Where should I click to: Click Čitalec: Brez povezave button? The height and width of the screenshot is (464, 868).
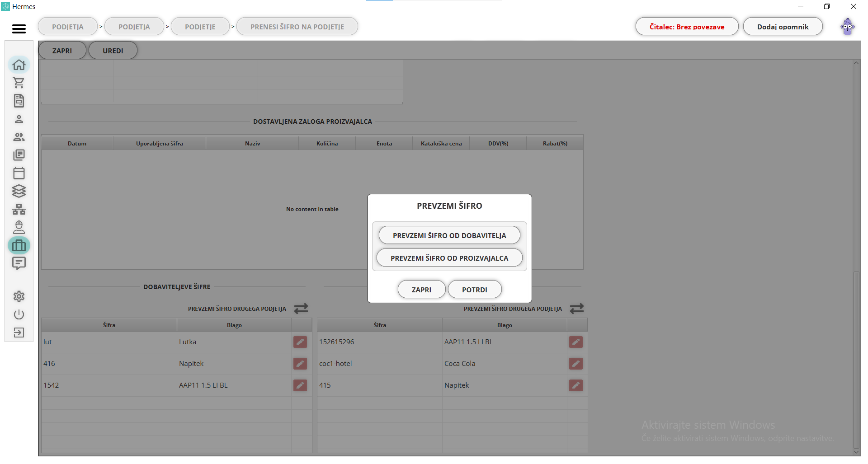coord(687,27)
